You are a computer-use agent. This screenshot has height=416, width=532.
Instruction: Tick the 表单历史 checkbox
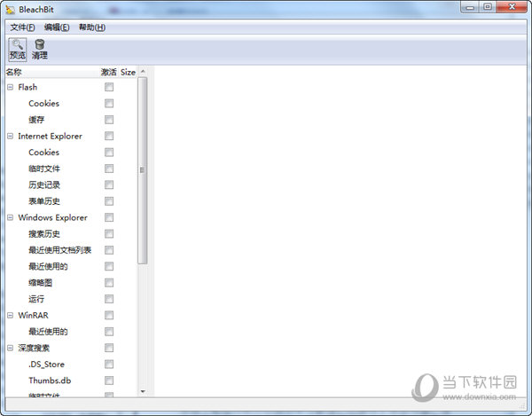pos(109,201)
